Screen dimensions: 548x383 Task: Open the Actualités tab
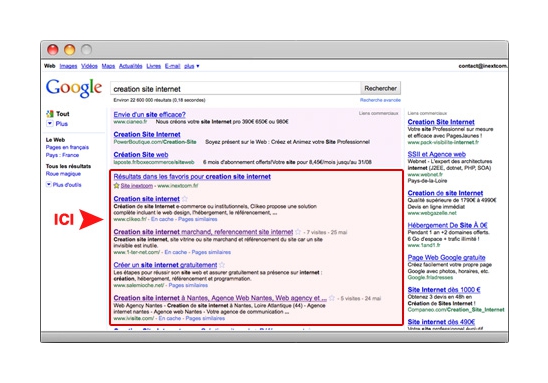[x=130, y=66]
